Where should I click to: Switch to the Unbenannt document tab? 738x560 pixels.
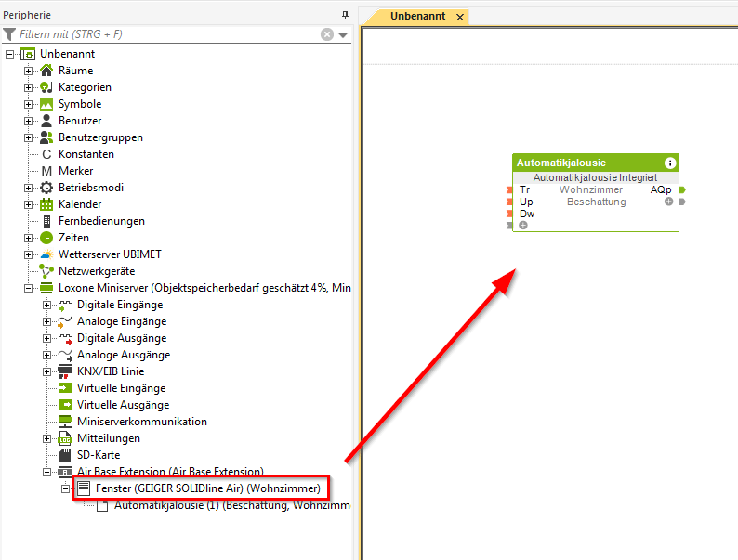coord(417,17)
